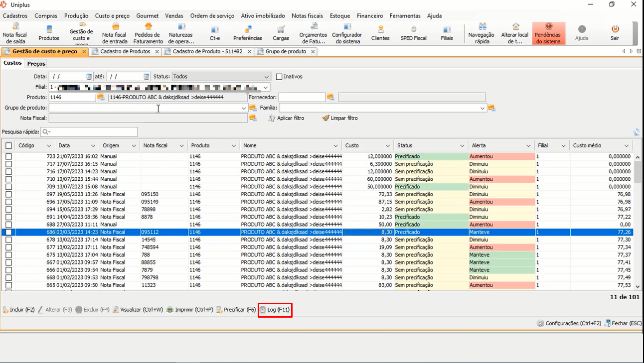Check the row with código 717
The height and width of the screenshot is (363, 644).
coord(8,164)
